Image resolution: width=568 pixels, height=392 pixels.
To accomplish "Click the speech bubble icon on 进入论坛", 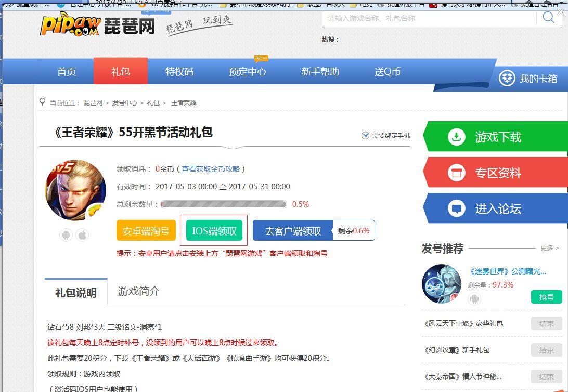I will click(x=457, y=208).
